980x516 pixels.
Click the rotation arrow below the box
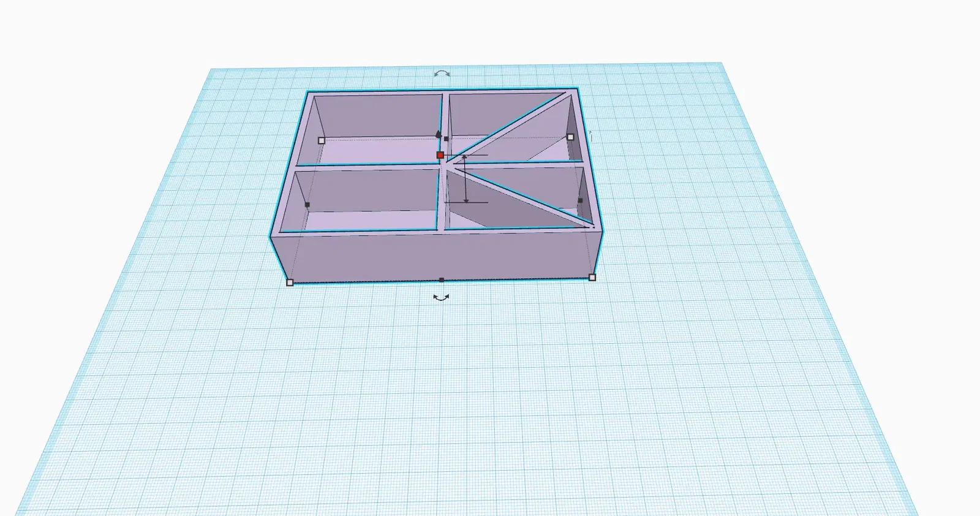coord(441,297)
